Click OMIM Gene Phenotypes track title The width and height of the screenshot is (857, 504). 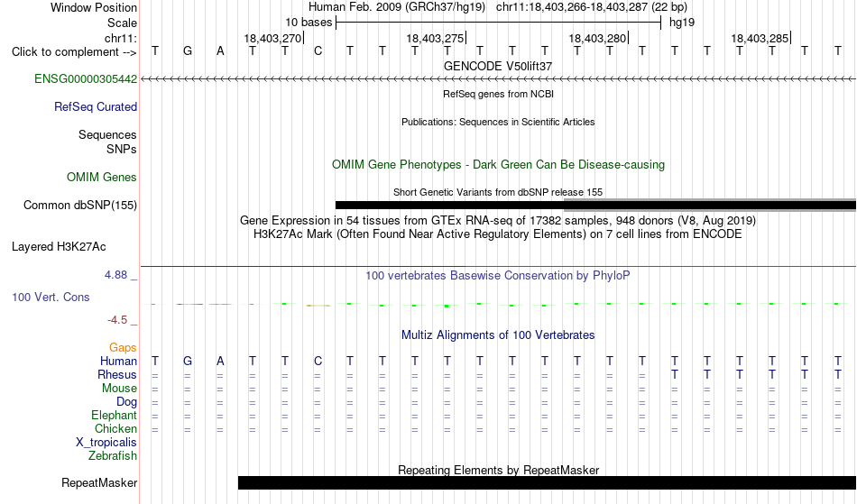coord(498,164)
